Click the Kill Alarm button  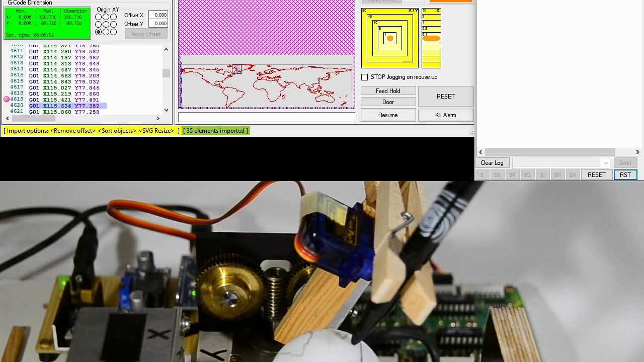coord(445,115)
